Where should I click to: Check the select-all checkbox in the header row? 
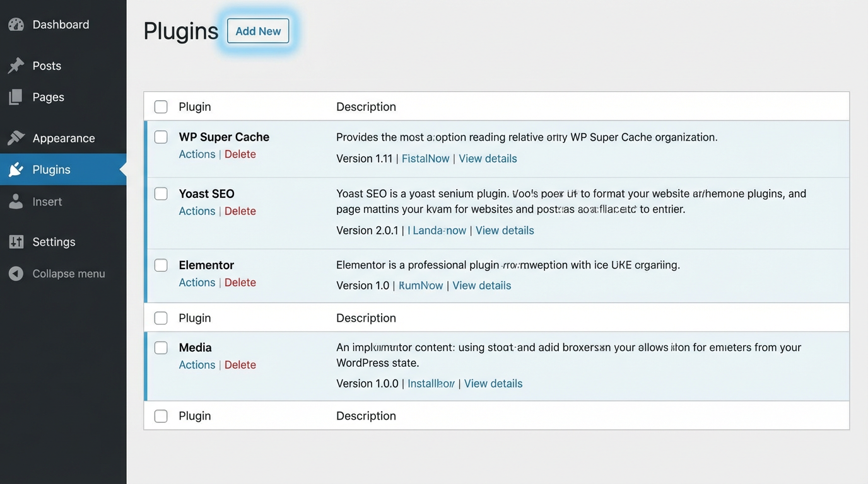coord(161,106)
